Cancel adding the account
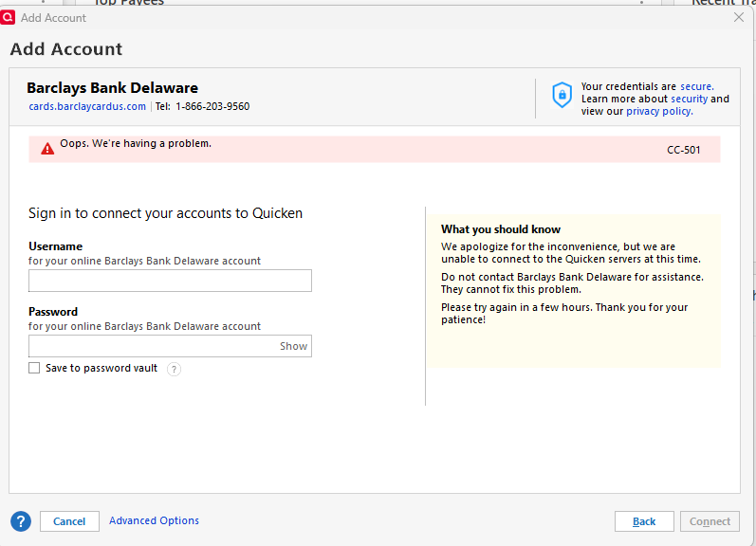 pyautogui.click(x=69, y=521)
